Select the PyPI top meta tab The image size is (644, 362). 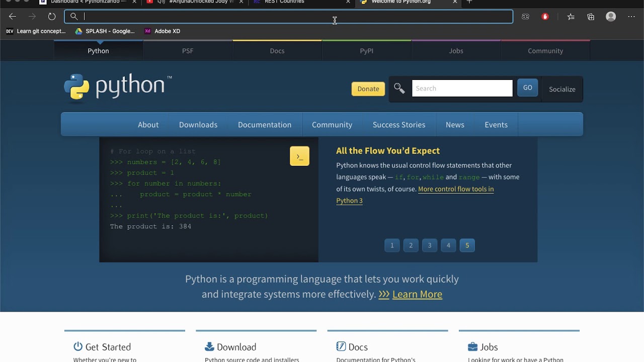point(367,51)
